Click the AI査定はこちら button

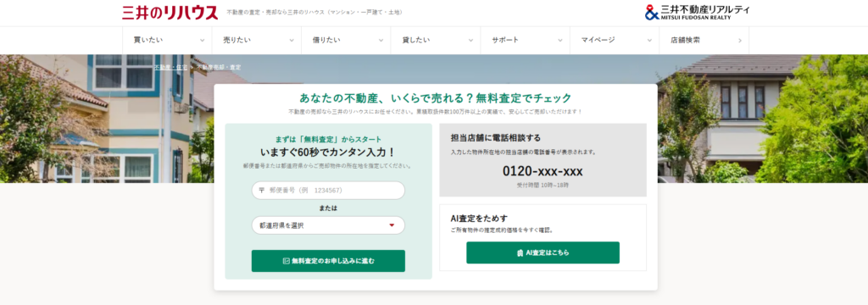pos(543,252)
